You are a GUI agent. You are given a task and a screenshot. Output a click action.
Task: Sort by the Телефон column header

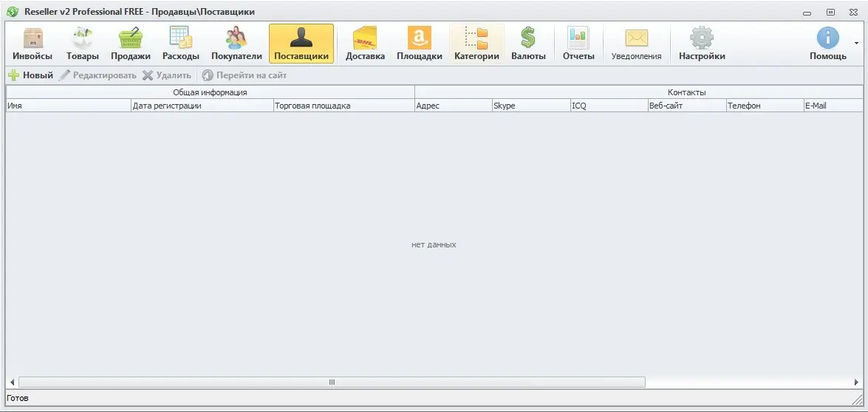pyautogui.click(x=765, y=106)
